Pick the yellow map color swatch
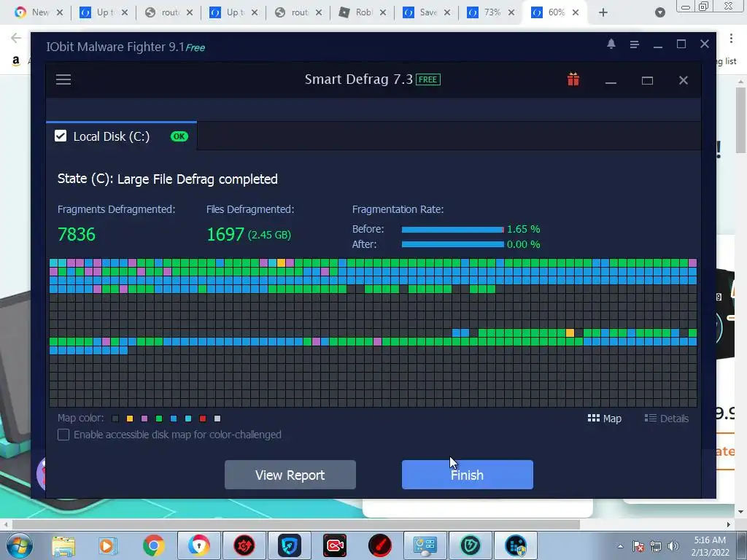747x560 pixels. tap(130, 419)
